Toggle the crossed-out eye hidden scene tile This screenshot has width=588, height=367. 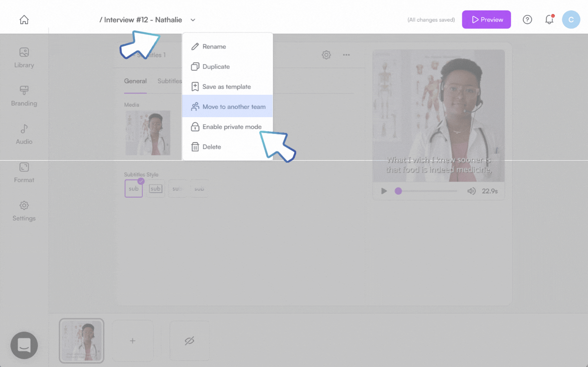[189, 341]
